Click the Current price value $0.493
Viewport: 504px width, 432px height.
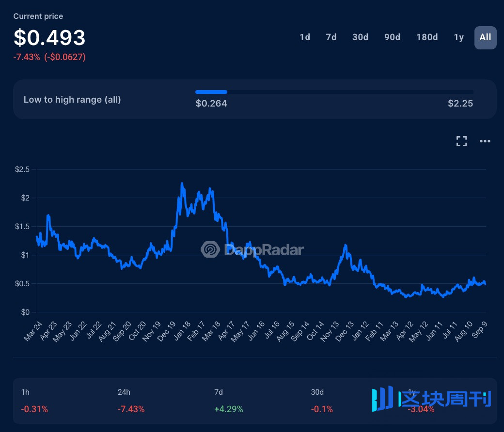tap(49, 38)
